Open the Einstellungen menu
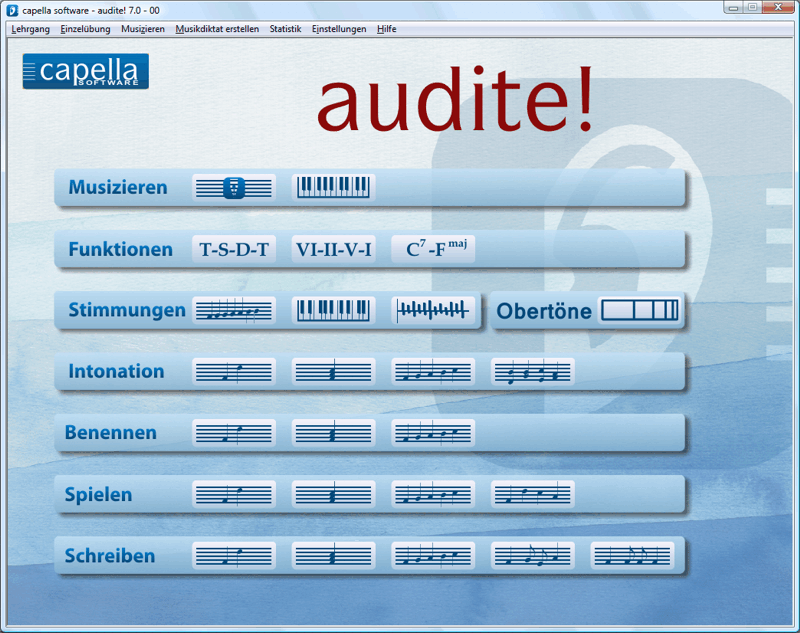The height and width of the screenshot is (633, 800). click(x=339, y=29)
